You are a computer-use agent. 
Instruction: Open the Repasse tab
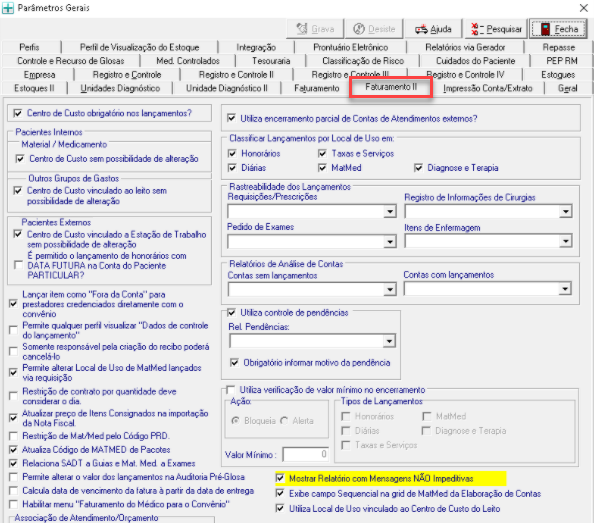[558, 47]
